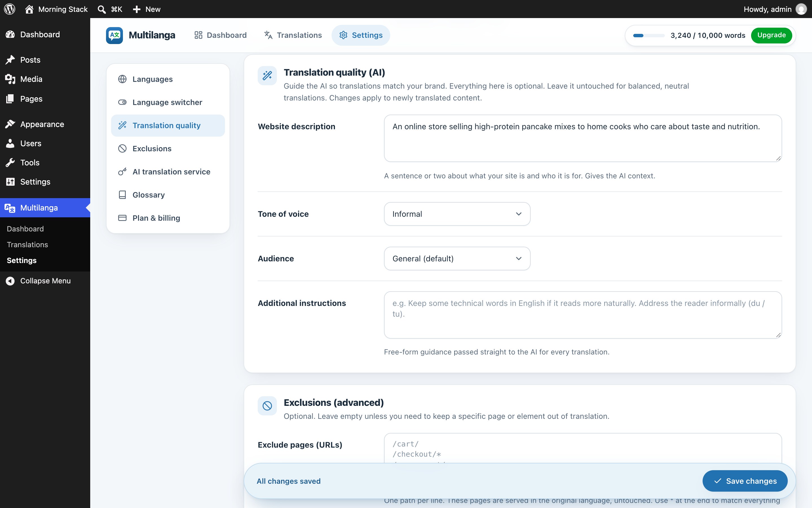The width and height of the screenshot is (812, 508).
Task: Click the Additional instructions textarea
Action: tap(583, 315)
